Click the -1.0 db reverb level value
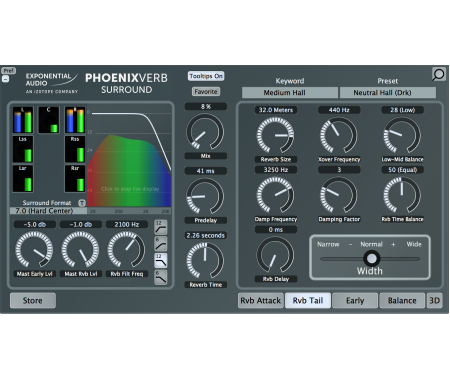 point(81,225)
